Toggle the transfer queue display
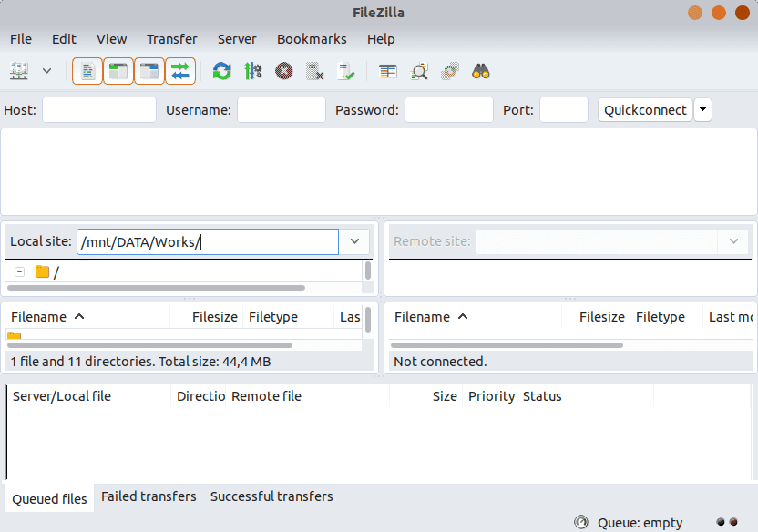Screen dimensions: 758x532 coord(180,71)
